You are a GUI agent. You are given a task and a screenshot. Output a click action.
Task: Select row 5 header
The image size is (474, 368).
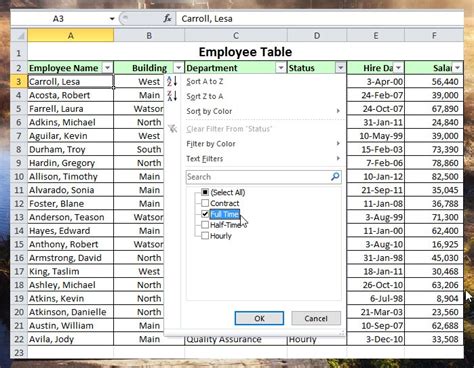coord(19,109)
